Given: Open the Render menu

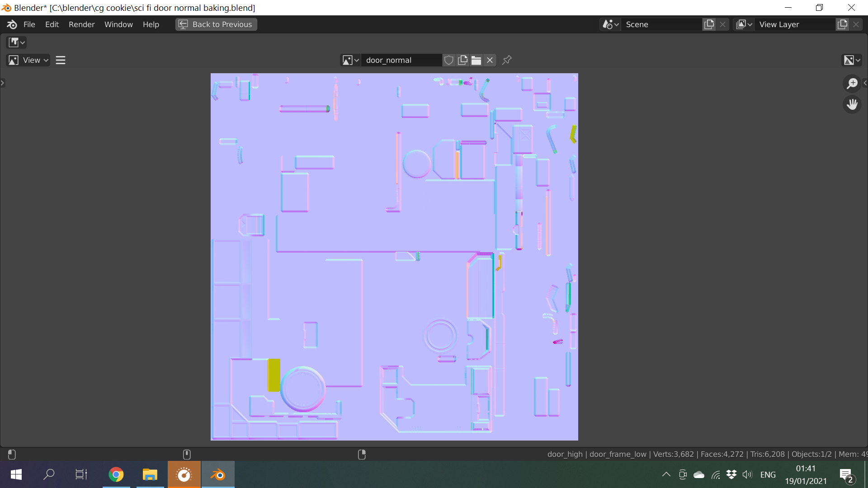Looking at the screenshot, I should [81, 24].
